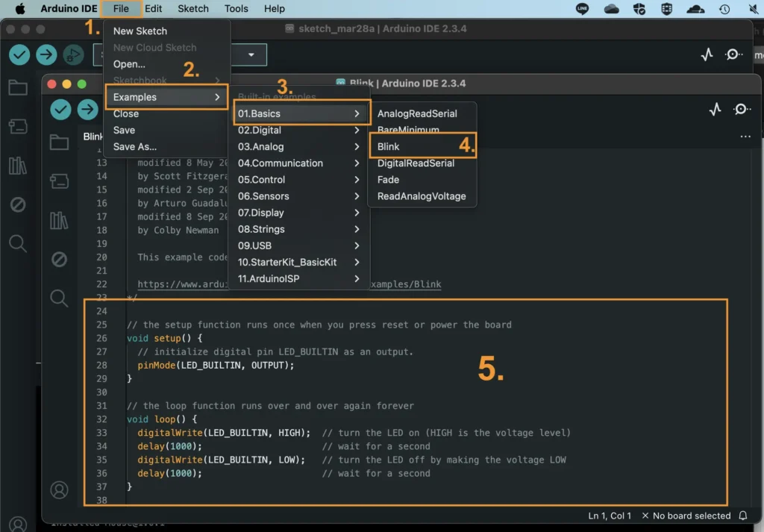Viewport: 764px width, 532px height.
Task: Open the Debug panel in Blink window sidebar
Action: (59, 259)
